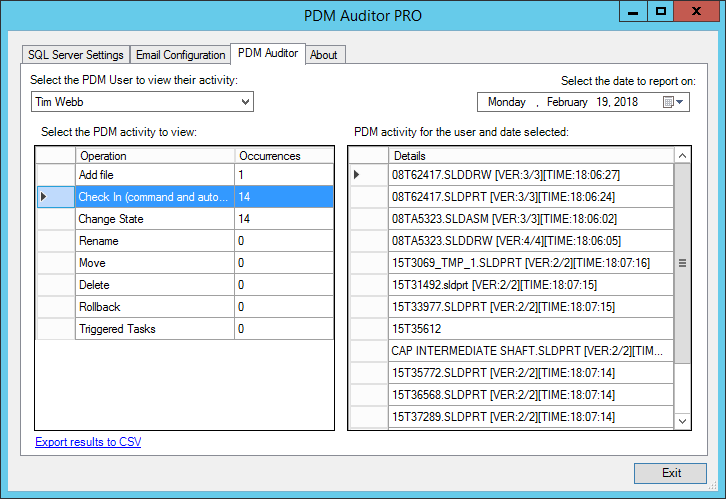This screenshot has height=499, width=726.
Task: Select the Rollback operation row
Action: [x=185, y=307]
